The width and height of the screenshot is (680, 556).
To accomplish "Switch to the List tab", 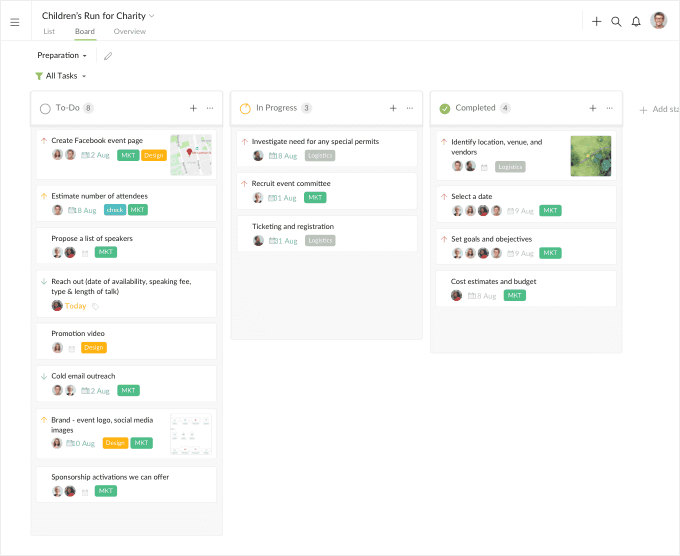I will click(x=49, y=31).
